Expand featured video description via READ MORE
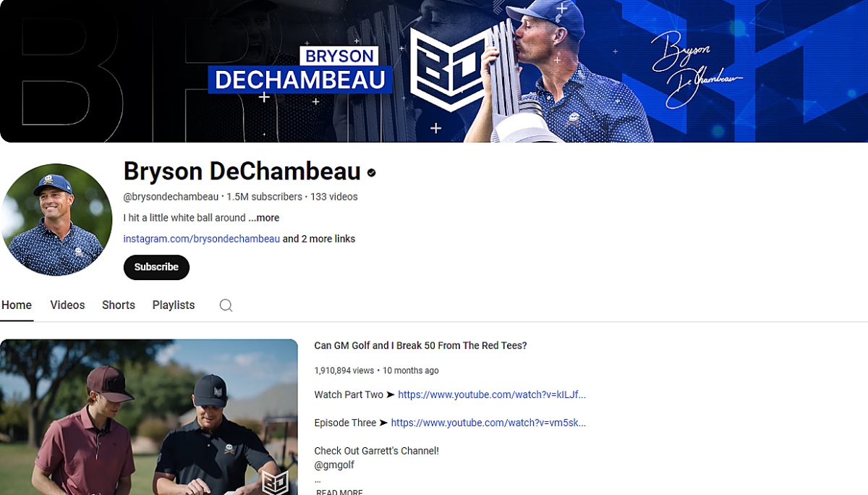868x495 pixels. (x=340, y=492)
